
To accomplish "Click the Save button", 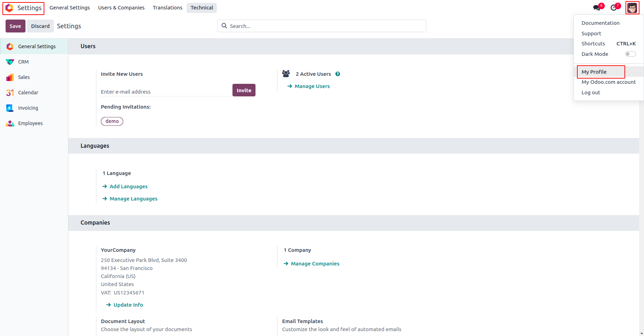I will coord(15,26).
